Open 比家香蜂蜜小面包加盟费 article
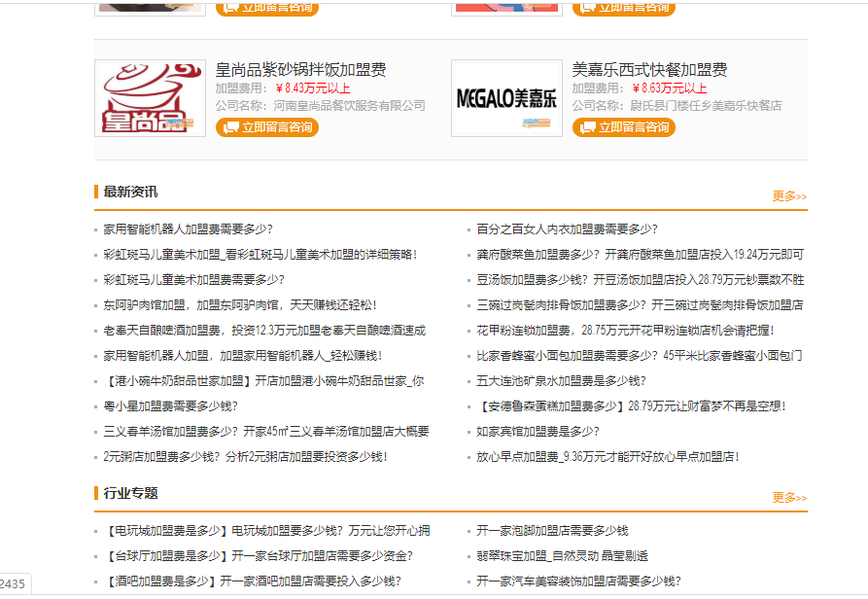Viewport: 868px width, 599px height. (640, 356)
